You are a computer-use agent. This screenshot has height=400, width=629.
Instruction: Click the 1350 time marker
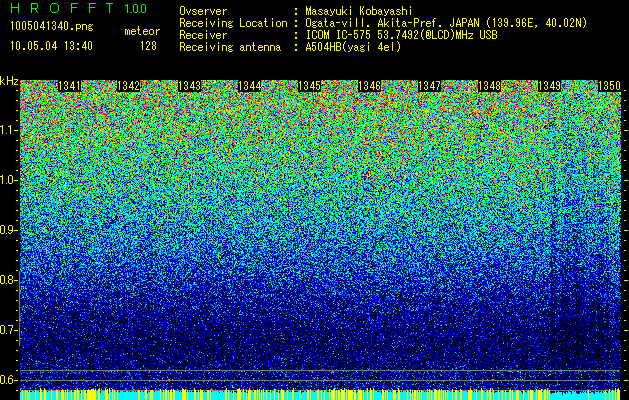coord(609,86)
